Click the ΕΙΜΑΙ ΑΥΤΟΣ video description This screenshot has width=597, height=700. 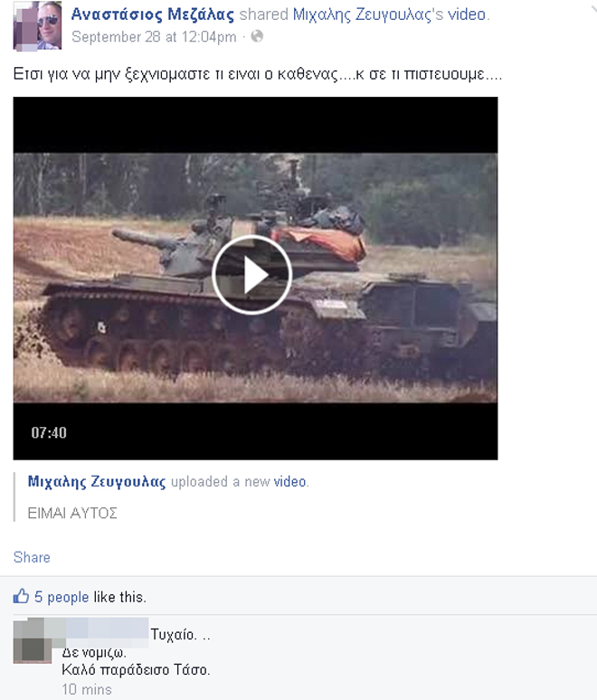[x=72, y=513]
